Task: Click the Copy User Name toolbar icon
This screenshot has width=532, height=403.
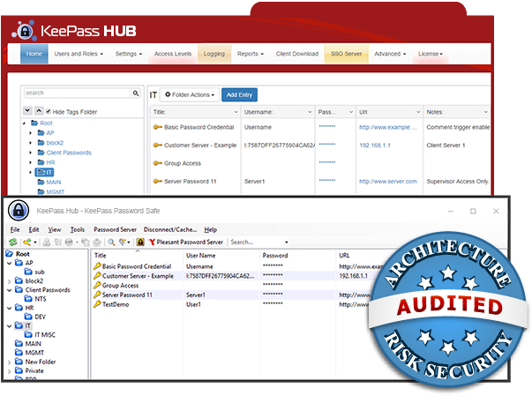Action: coord(47,242)
